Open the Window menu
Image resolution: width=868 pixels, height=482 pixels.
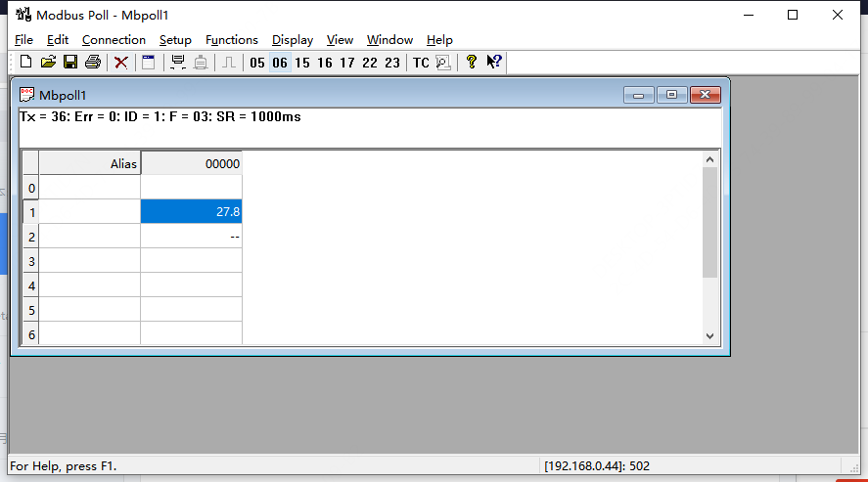pos(390,40)
